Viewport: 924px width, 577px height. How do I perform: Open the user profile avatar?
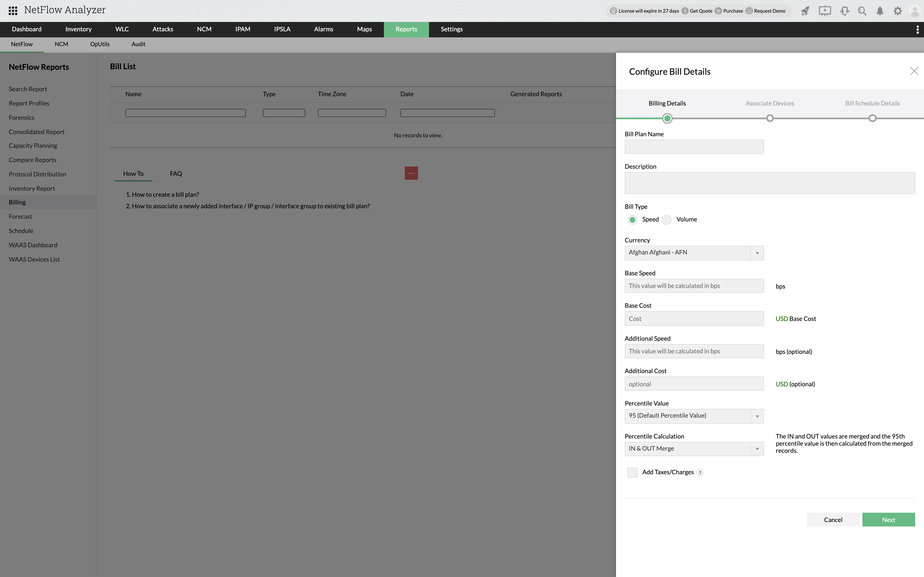pyautogui.click(x=915, y=11)
